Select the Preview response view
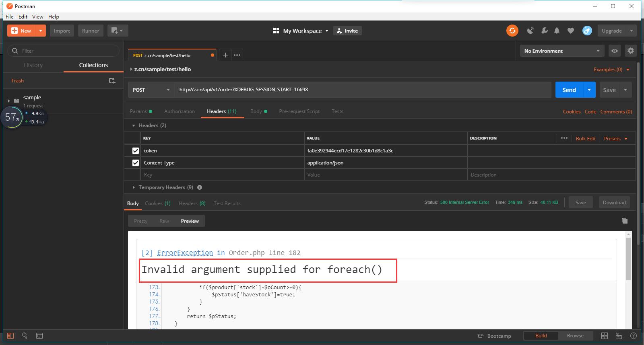 [190, 221]
